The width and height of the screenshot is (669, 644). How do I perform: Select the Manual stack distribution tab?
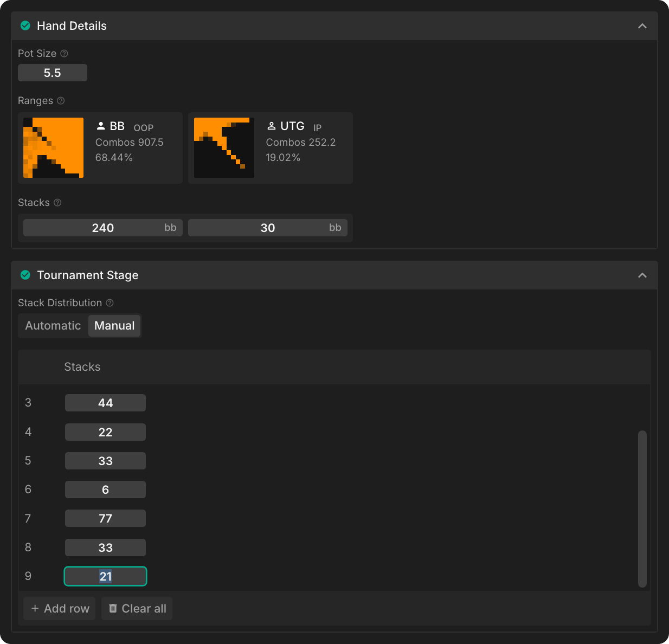pyautogui.click(x=114, y=326)
